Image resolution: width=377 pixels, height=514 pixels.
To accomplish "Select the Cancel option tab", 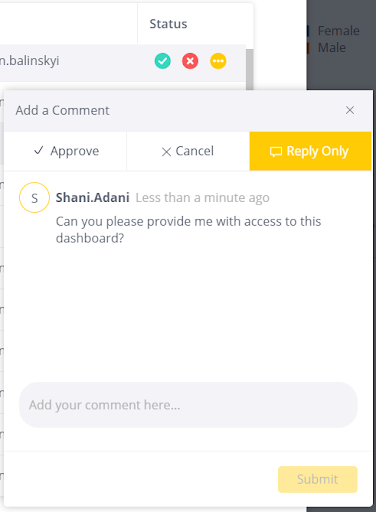I will pyautogui.click(x=188, y=151).
